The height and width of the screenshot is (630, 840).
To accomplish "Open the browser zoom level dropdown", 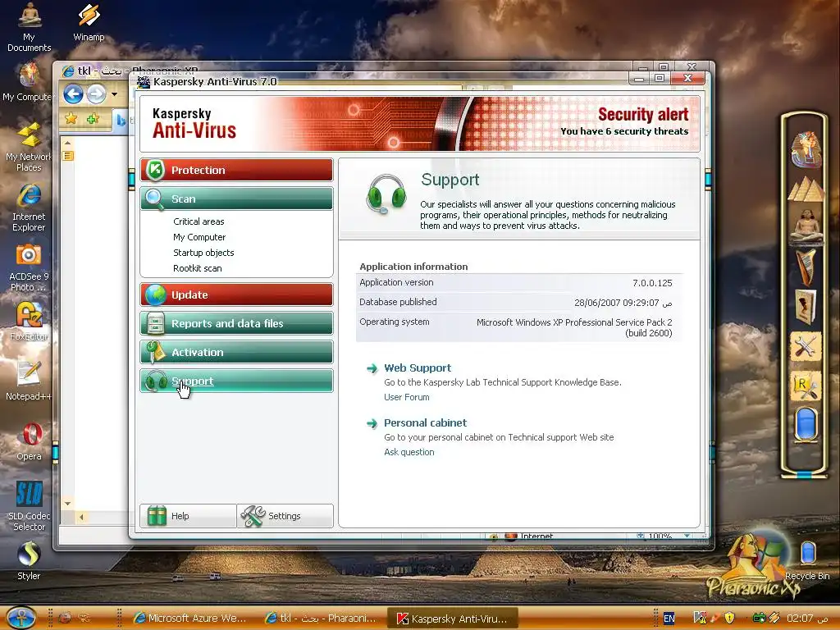I will (687, 536).
